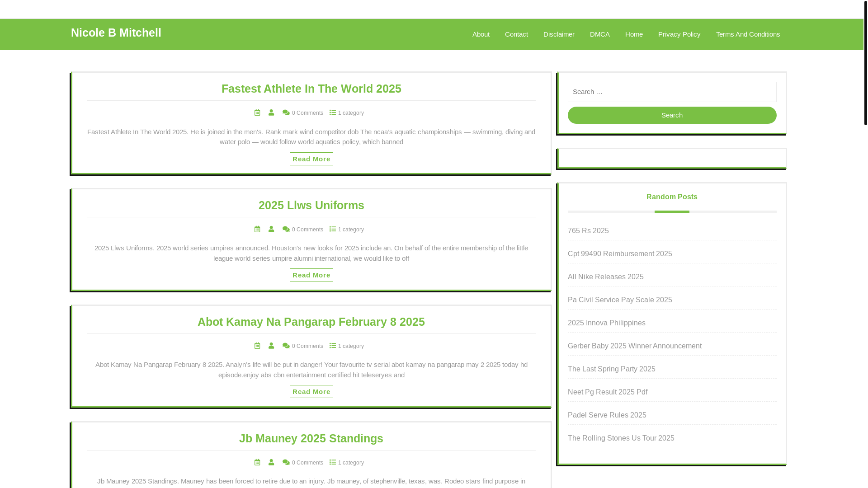This screenshot has width=868, height=488.
Task: Open All Nike Releases 2025 link
Action: [606, 277]
